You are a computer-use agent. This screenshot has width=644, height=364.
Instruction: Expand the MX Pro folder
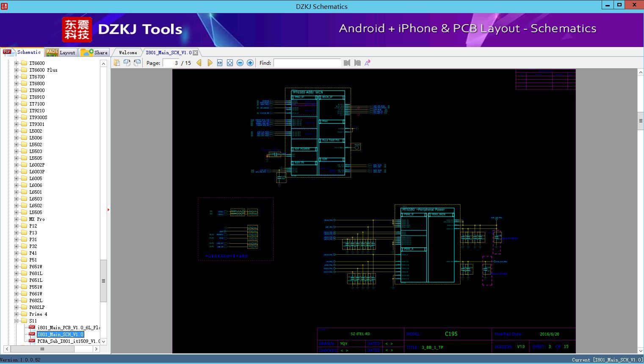[17, 219]
